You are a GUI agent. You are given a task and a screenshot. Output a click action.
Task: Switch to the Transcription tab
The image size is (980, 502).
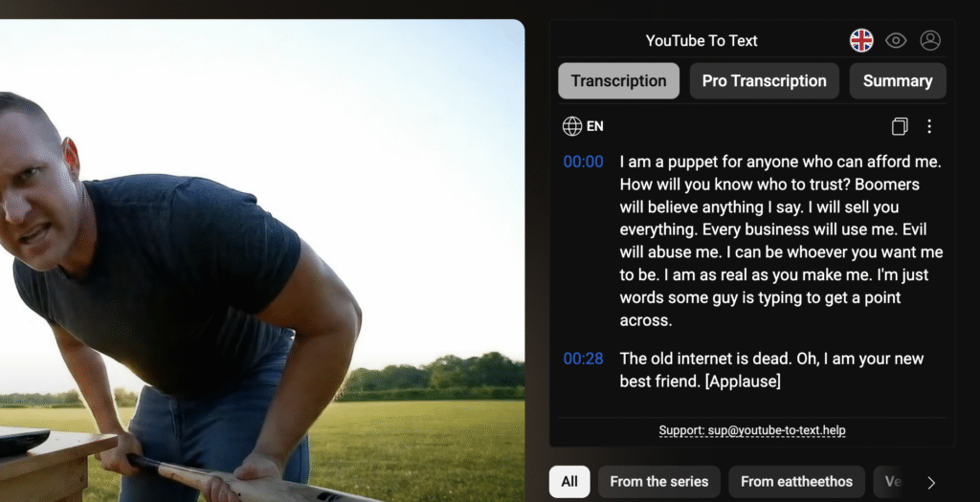click(x=619, y=80)
